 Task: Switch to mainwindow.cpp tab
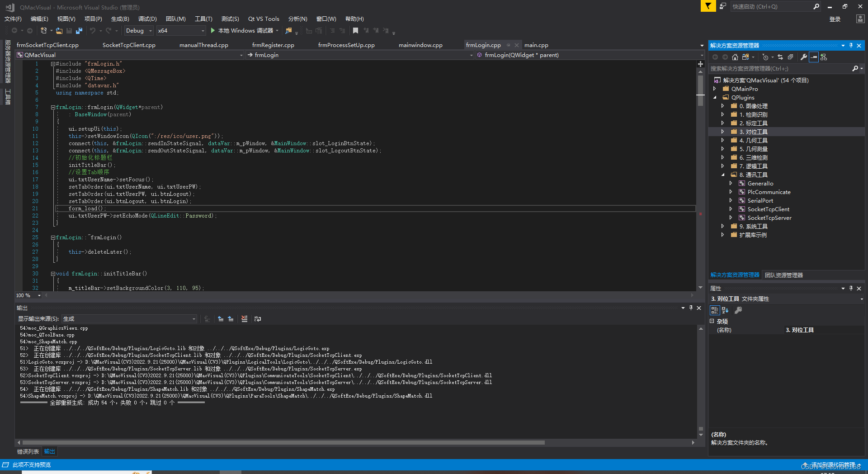[420, 45]
